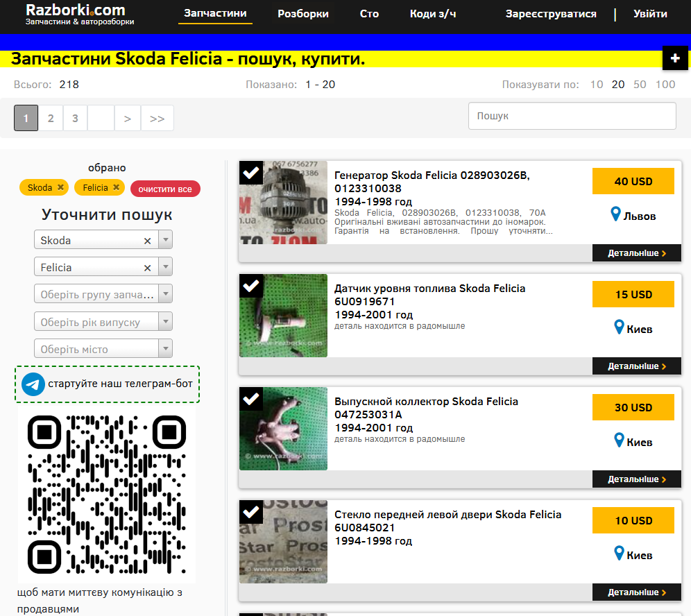Go to page 2 of results

[x=51, y=118]
